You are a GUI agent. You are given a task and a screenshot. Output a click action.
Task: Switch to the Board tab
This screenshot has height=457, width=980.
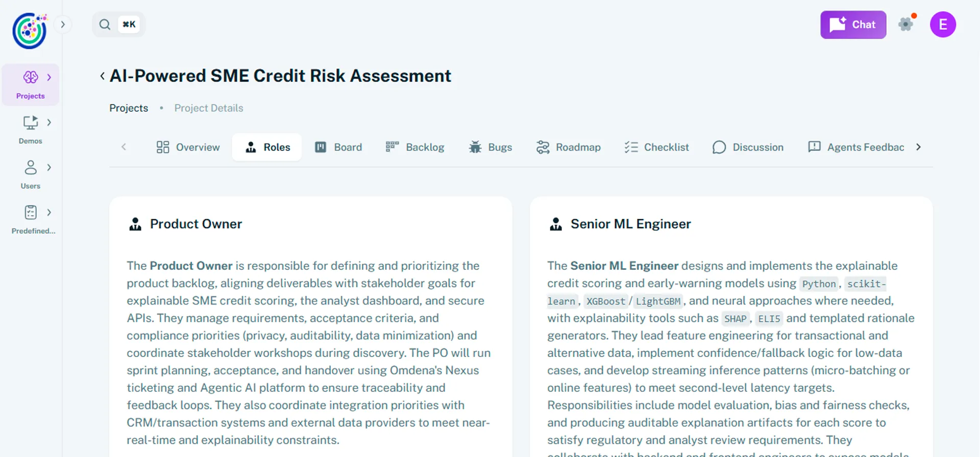[338, 147]
